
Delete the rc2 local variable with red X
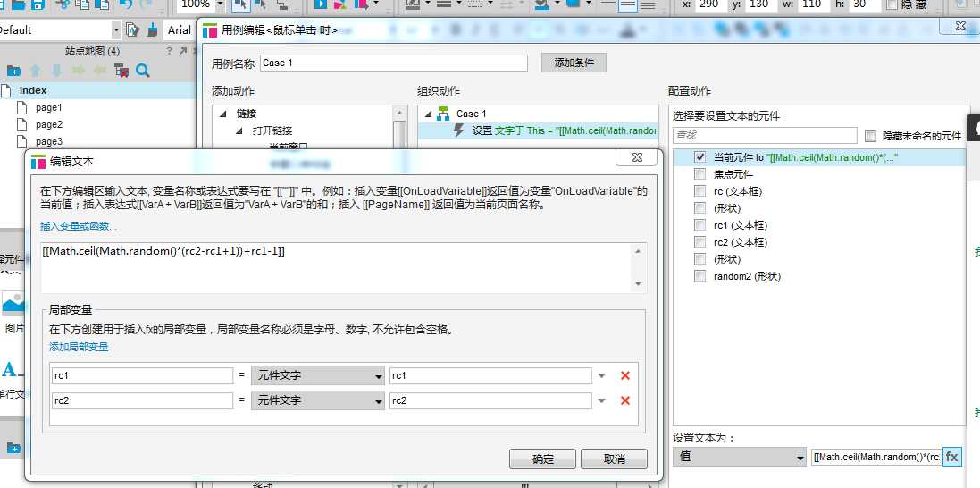pyautogui.click(x=624, y=400)
